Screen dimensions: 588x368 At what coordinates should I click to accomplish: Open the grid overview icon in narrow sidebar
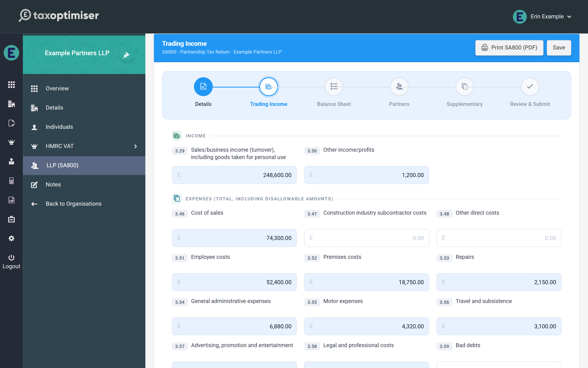11,84
